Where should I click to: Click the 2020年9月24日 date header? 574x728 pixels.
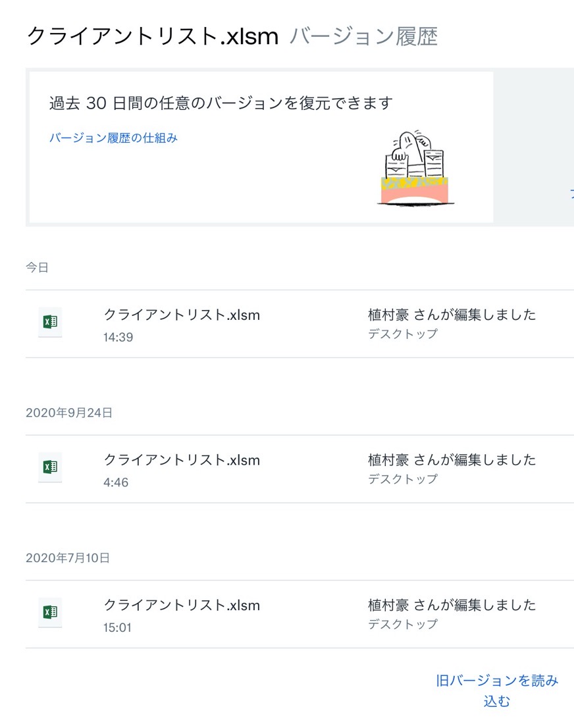point(69,413)
